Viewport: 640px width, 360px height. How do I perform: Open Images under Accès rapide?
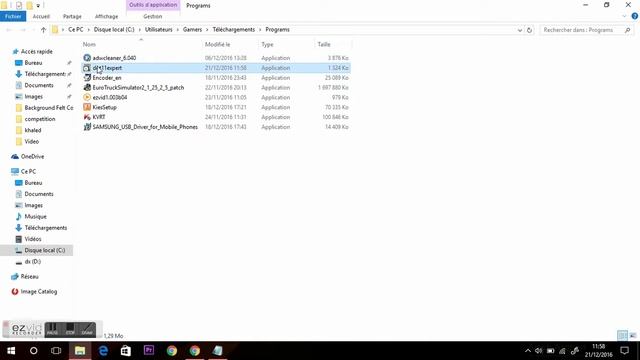coord(33,97)
